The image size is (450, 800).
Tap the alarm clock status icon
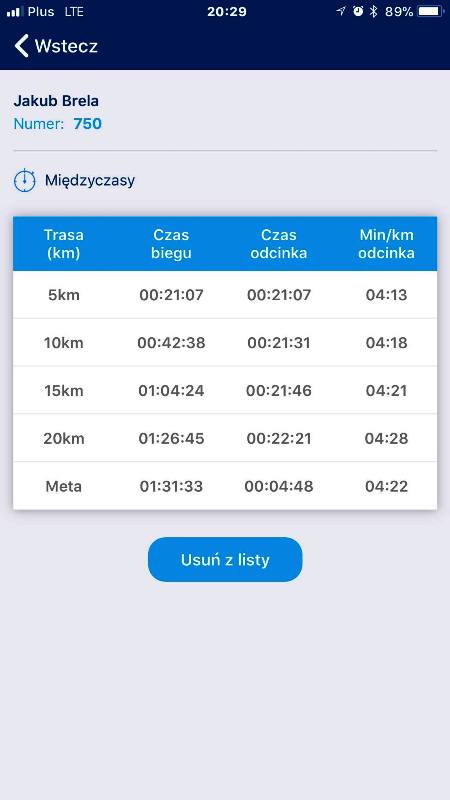tap(358, 11)
